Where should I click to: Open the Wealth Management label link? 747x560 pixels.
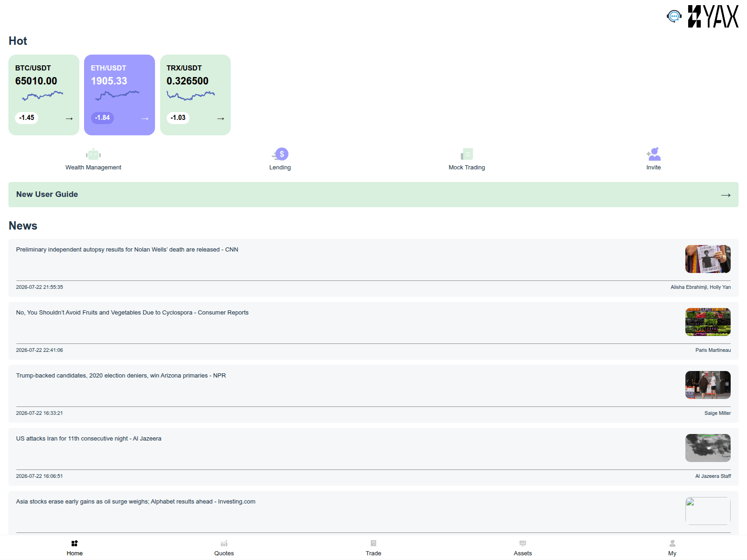93,168
